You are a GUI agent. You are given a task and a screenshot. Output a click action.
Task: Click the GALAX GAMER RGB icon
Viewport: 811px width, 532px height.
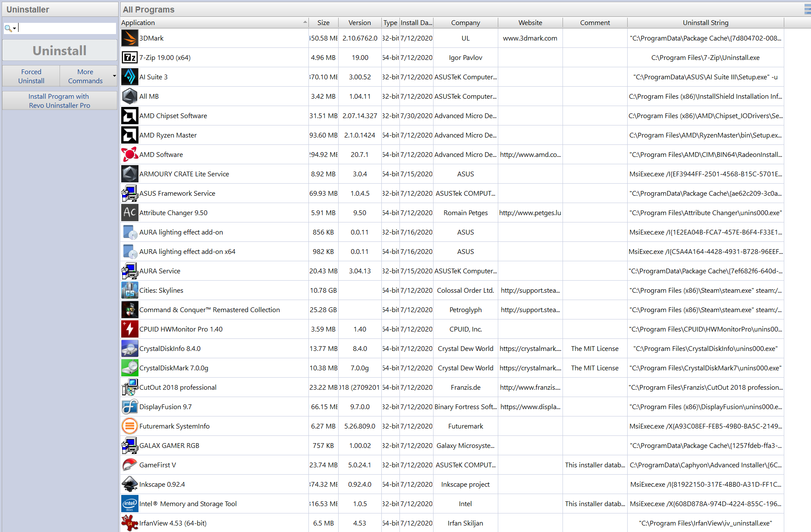[x=129, y=445]
